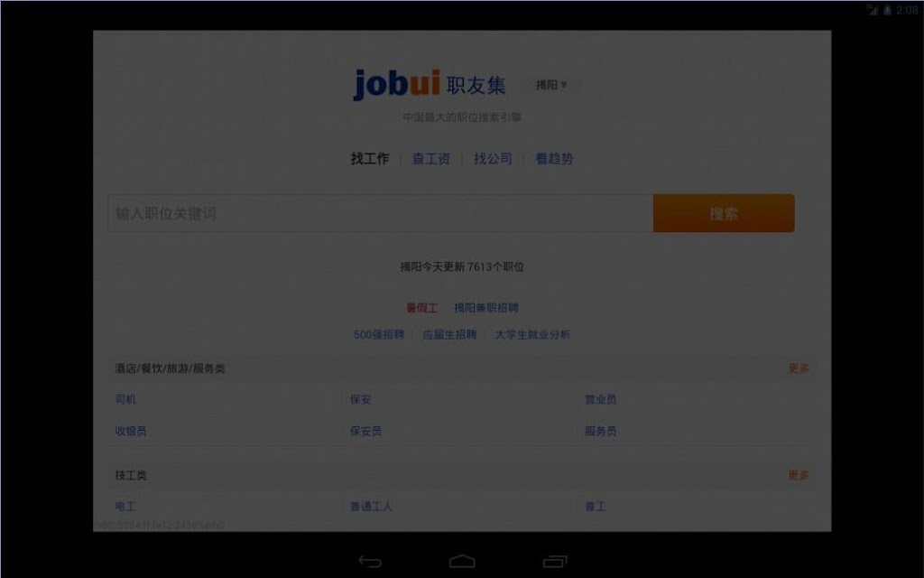The width and height of the screenshot is (924, 578).
Task: Open the 揭阳兼职招聘 link
Action: tap(486, 308)
